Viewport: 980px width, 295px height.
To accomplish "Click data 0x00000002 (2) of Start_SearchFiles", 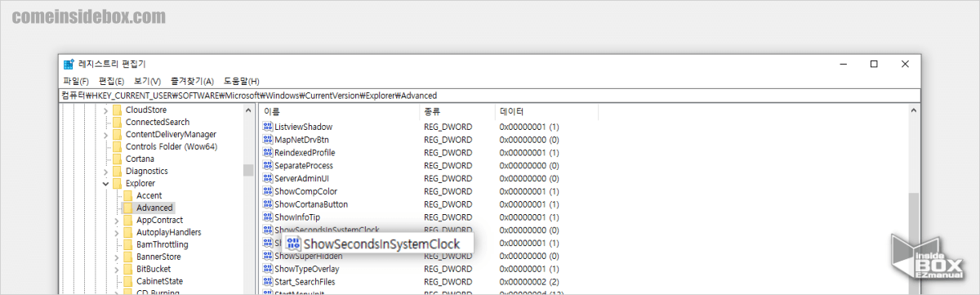I will (529, 282).
